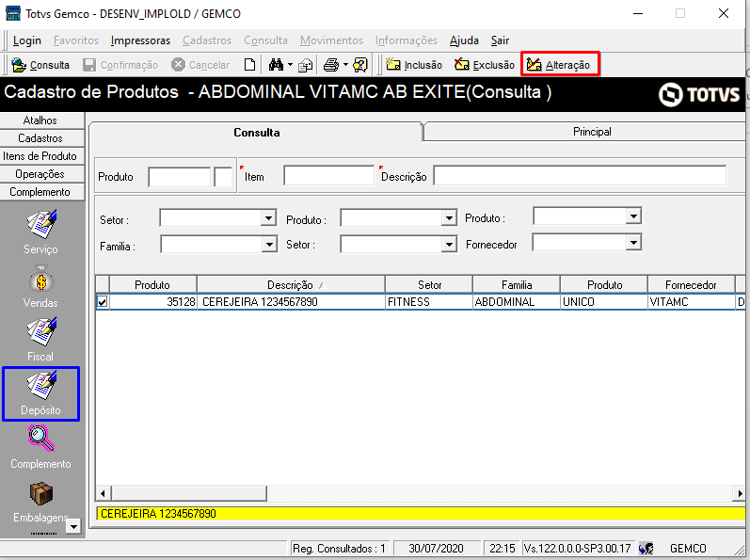Open the Depósito sidebar icon
This screenshot has height=560, width=750.
(40, 393)
